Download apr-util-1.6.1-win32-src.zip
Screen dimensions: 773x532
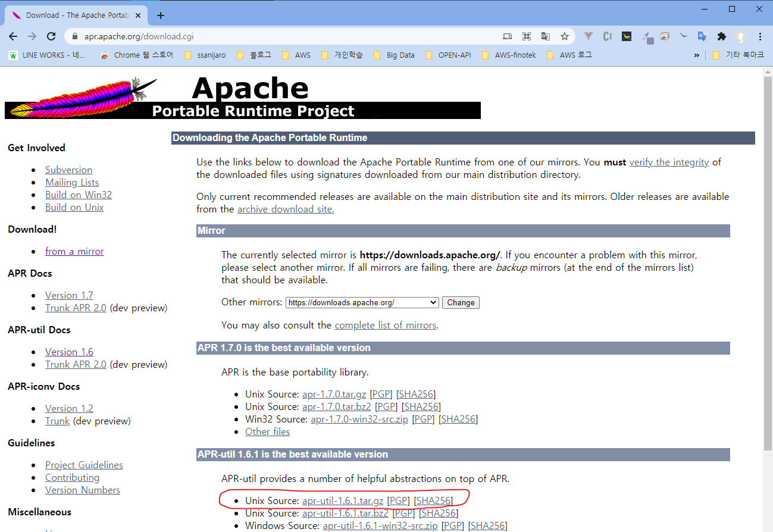[x=380, y=525]
